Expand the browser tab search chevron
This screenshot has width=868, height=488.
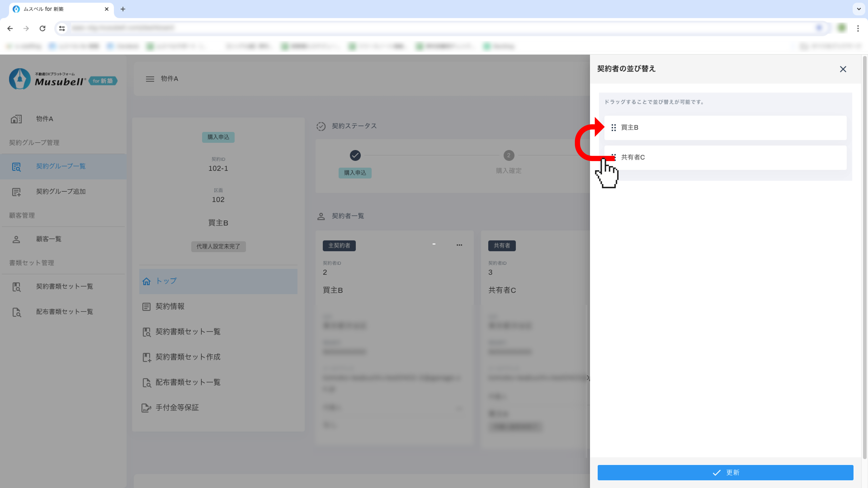(859, 9)
